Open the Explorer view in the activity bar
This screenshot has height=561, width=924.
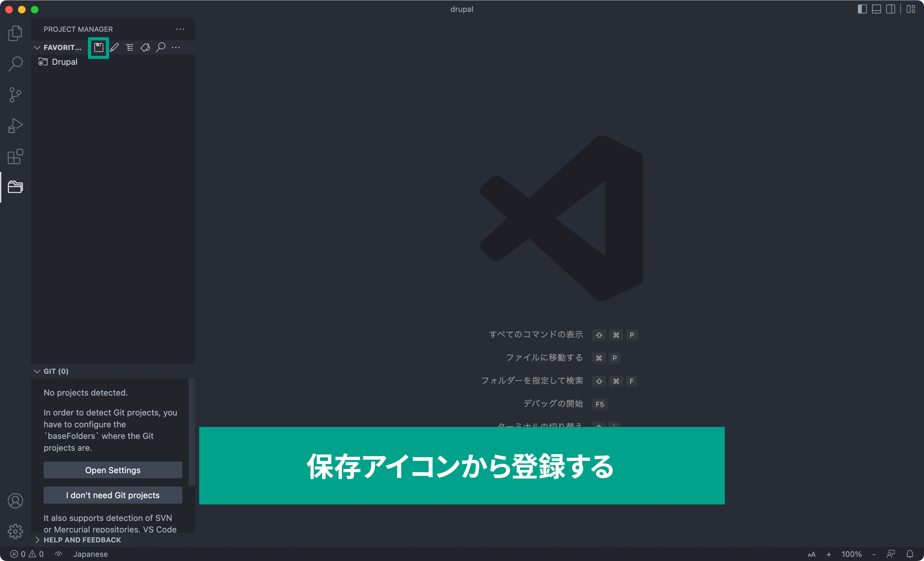click(x=15, y=33)
